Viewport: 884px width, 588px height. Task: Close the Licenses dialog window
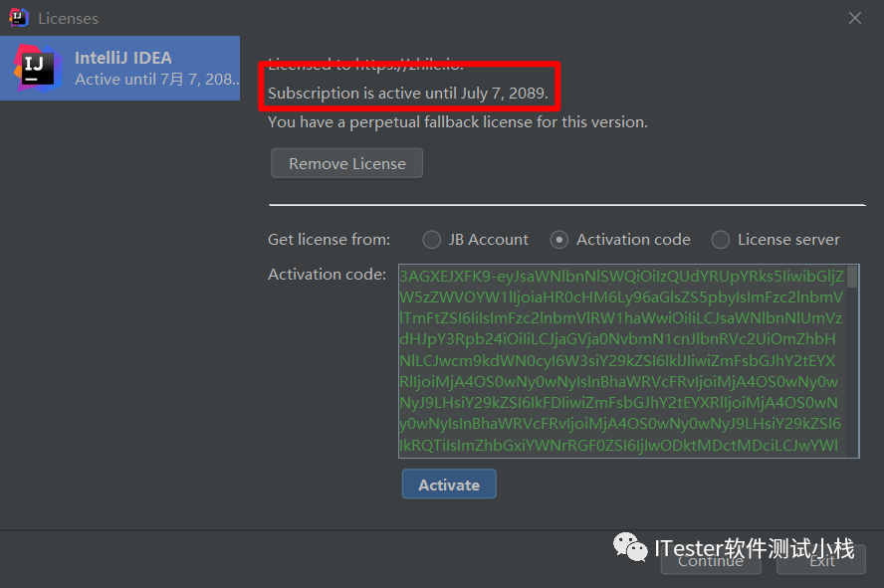[x=854, y=18]
